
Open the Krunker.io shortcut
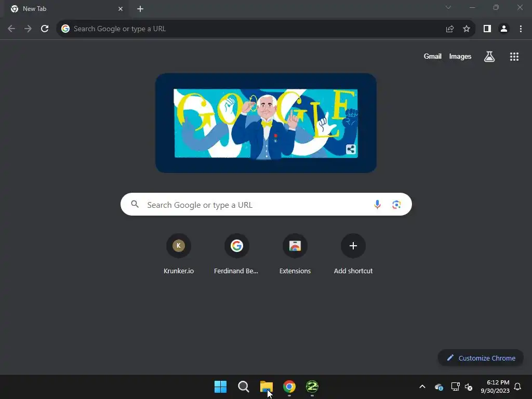(x=179, y=254)
